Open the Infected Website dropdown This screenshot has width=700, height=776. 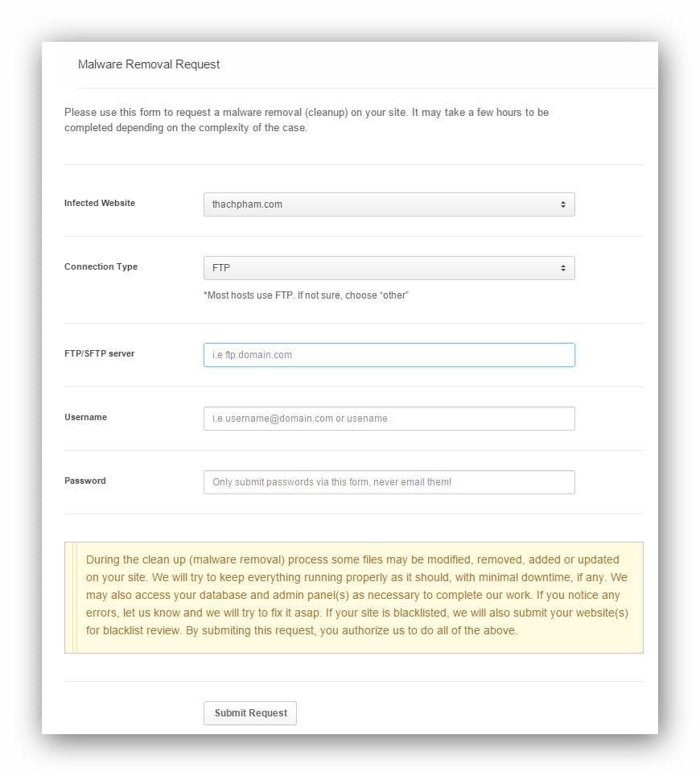pyautogui.click(x=389, y=204)
